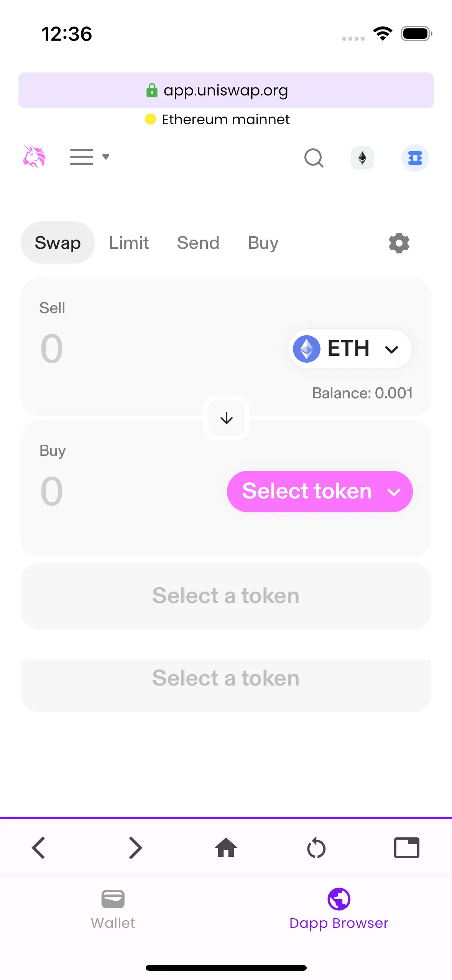Reload the current dapp page
Screen dimensions: 452x980
[316, 847]
